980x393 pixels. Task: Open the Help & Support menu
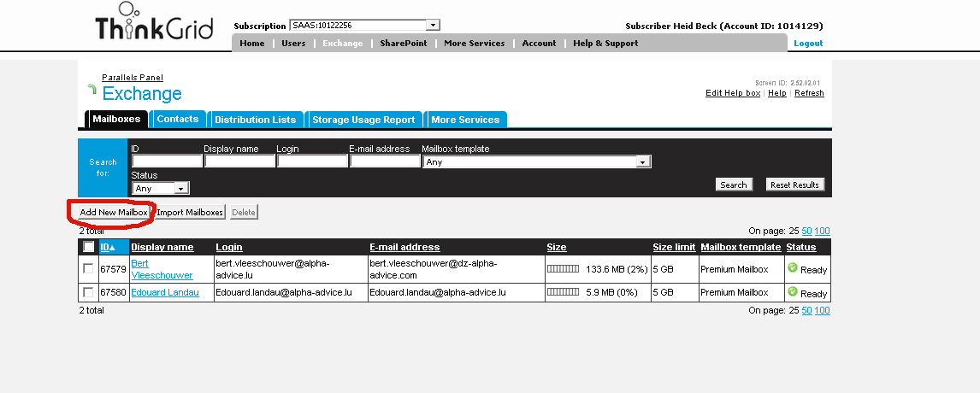tap(605, 43)
